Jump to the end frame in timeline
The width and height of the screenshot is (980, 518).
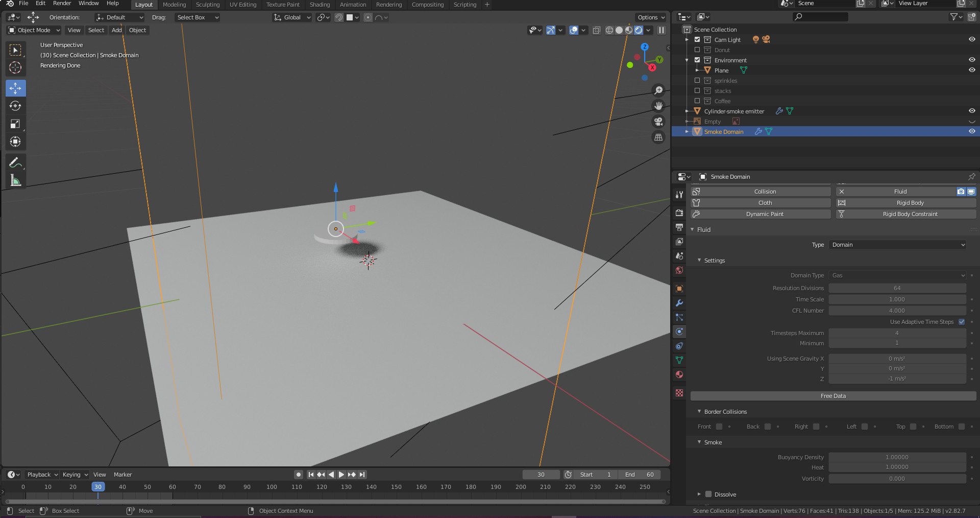(x=362, y=474)
